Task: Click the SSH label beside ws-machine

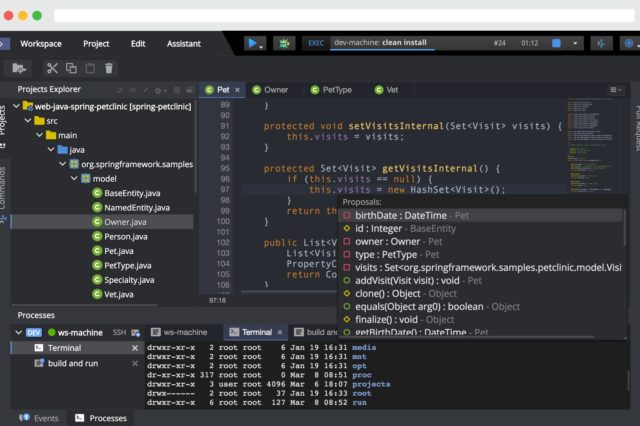Action: point(119,332)
